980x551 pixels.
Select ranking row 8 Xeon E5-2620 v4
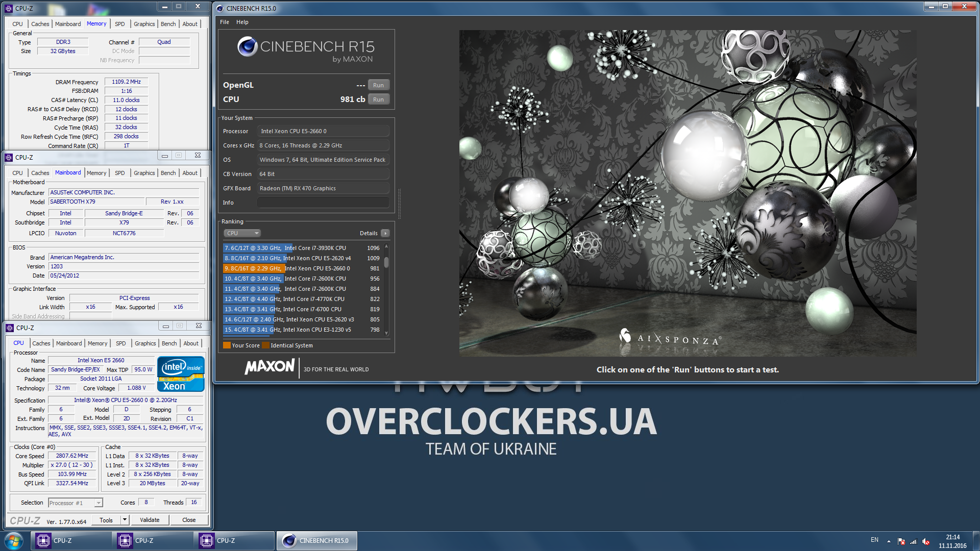point(303,258)
